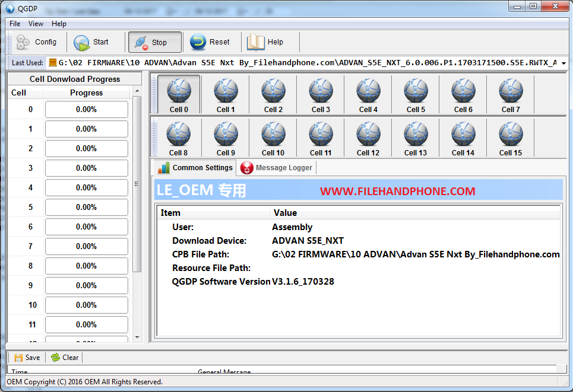Expand the Last Used path dropdown

[564, 63]
